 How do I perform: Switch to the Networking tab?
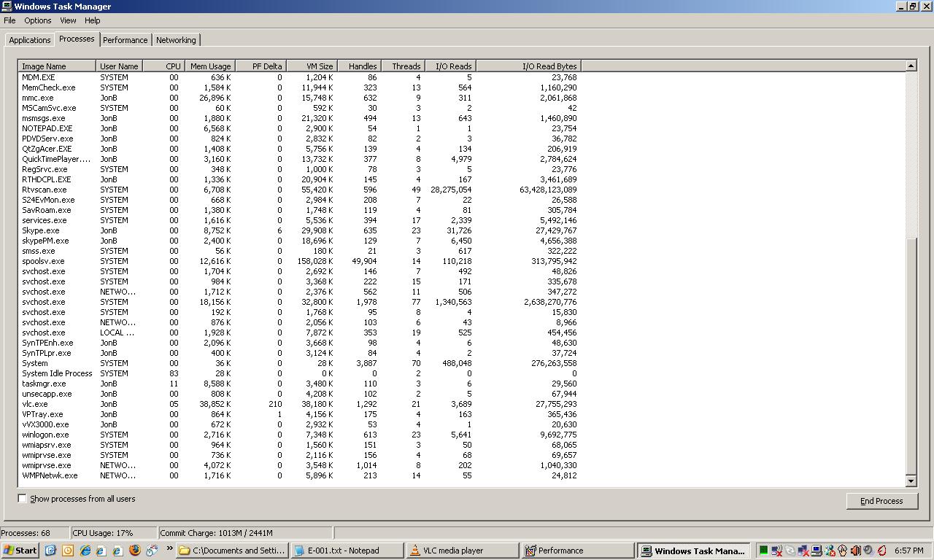click(x=176, y=40)
